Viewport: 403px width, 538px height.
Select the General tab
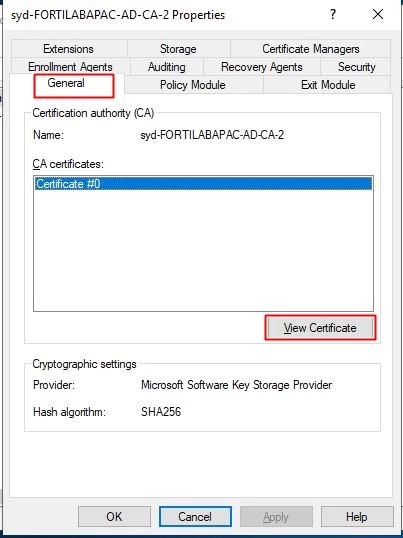[66, 83]
